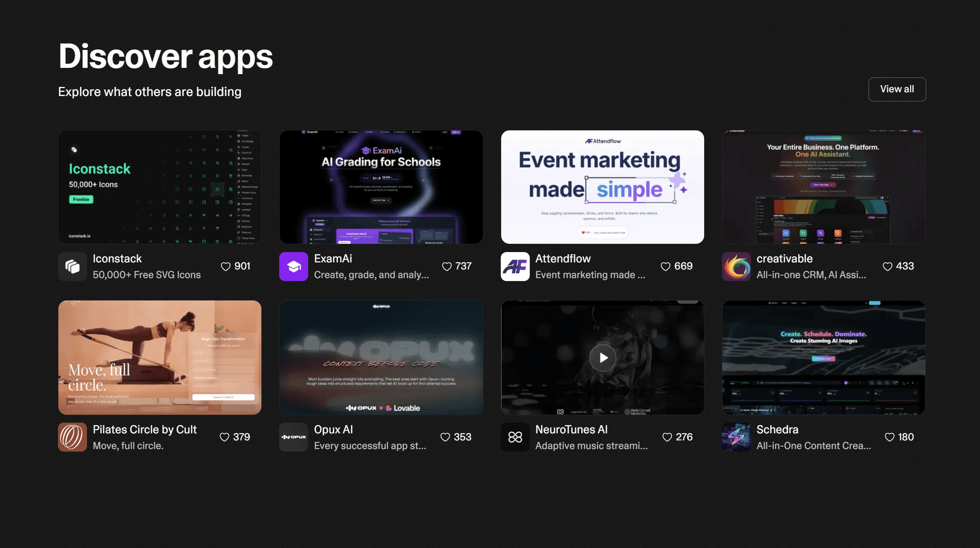Click the NeuroTunes AI logo icon
The width and height of the screenshot is (980, 548).
click(515, 437)
